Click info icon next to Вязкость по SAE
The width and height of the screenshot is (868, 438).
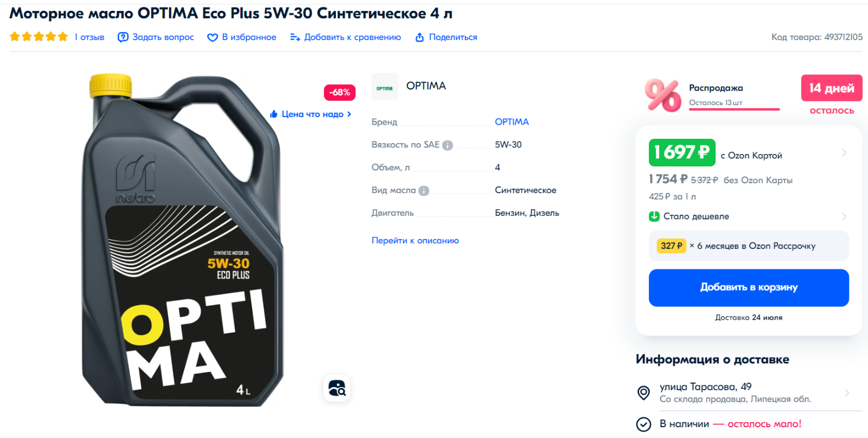pyautogui.click(x=448, y=145)
